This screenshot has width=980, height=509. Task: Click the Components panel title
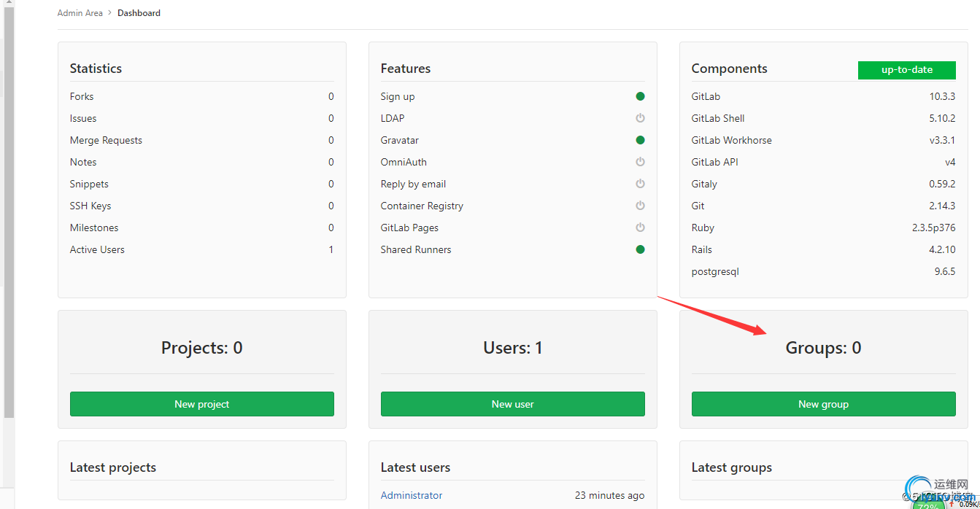point(730,69)
